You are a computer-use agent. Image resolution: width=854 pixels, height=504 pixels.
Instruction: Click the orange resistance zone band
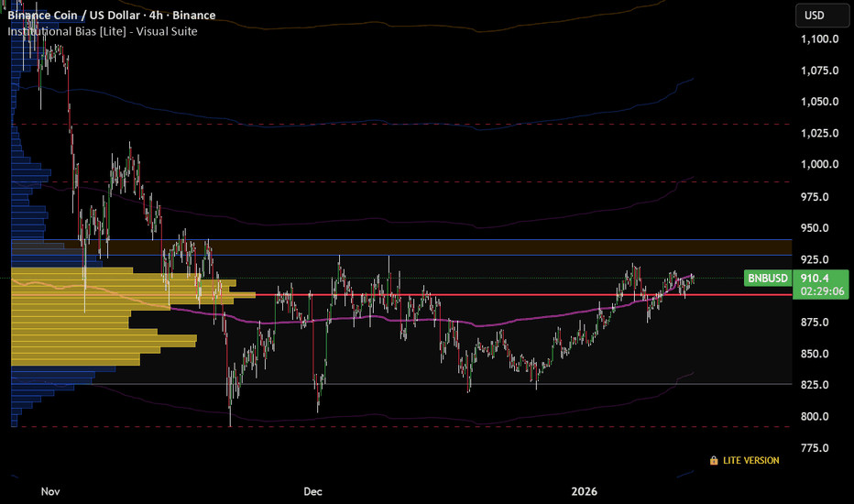click(x=412, y=247)
